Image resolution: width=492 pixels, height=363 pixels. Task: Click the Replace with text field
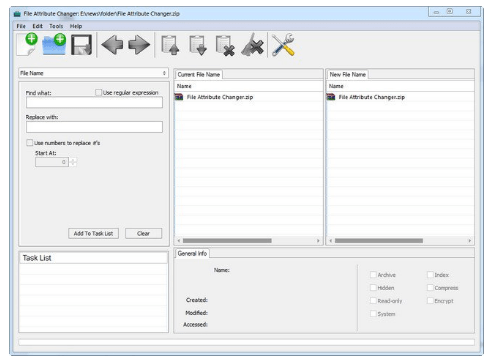(94, 127)
